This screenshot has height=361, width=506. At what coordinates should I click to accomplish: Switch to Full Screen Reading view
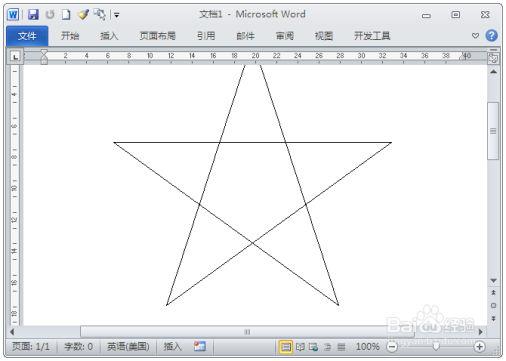(300, 347)
